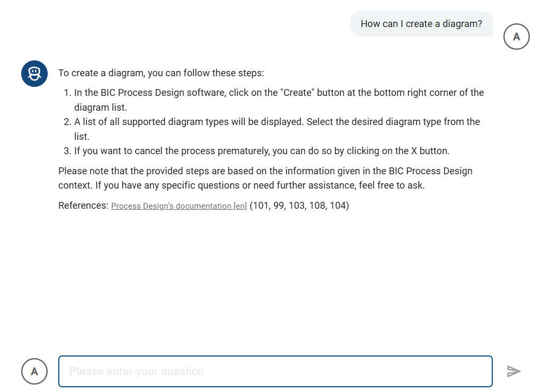Click the letter A in the top-right circle
Screen dimensions: 550x392
click(x=516, y=36)
